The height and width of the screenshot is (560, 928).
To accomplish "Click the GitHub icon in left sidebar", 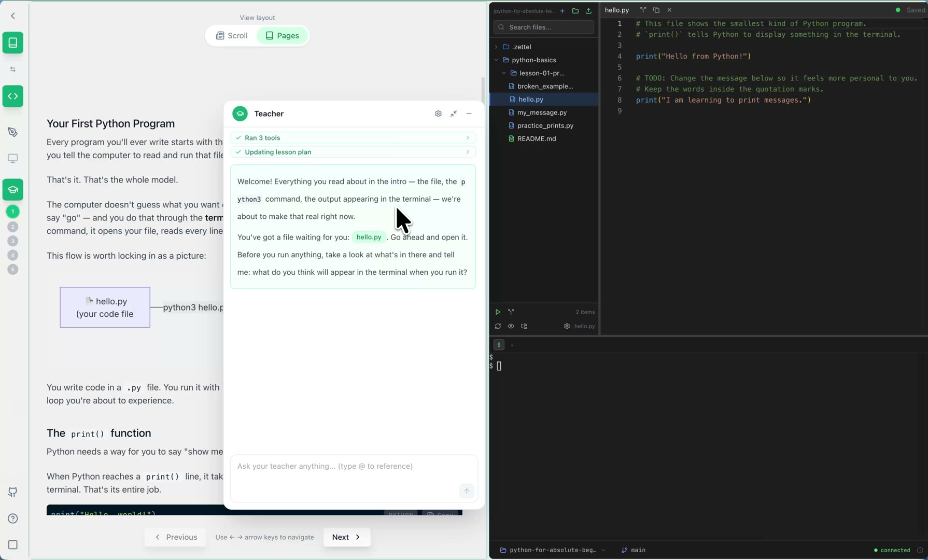I will [x=13, y=492].
